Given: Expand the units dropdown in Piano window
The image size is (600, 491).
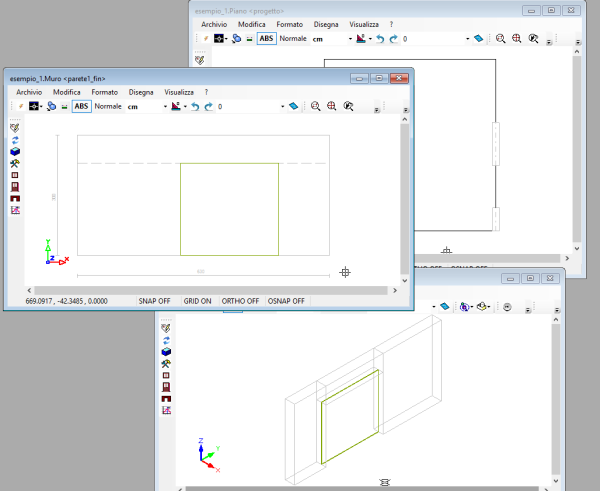Looking at the screenshot, I should 350,38.
